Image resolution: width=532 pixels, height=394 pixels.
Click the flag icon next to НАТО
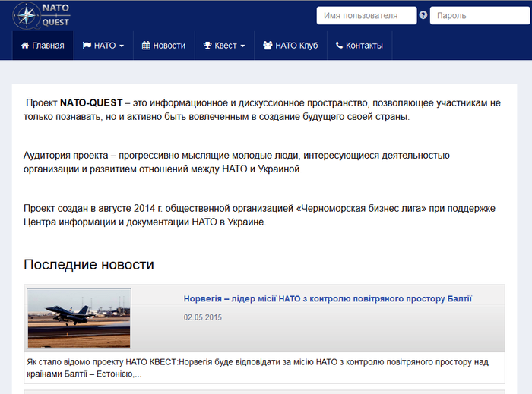[x=87, y=46]
